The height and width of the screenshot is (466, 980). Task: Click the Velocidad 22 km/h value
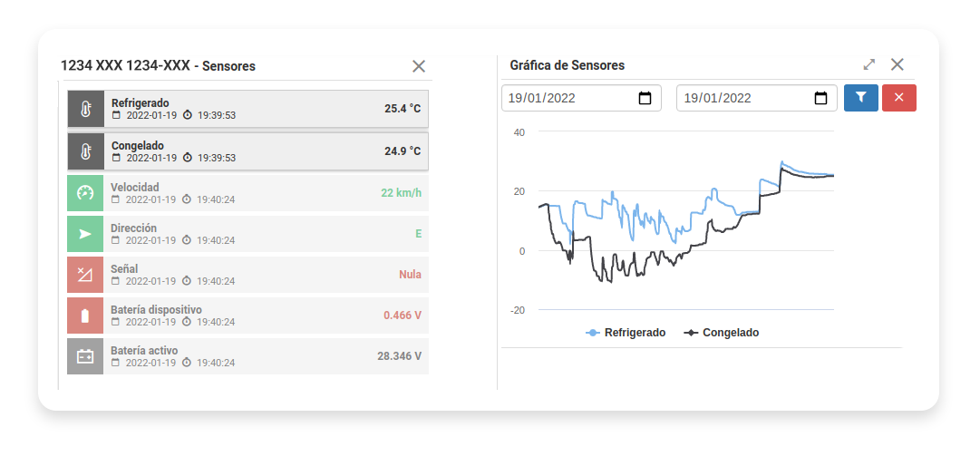coord(401,193)
